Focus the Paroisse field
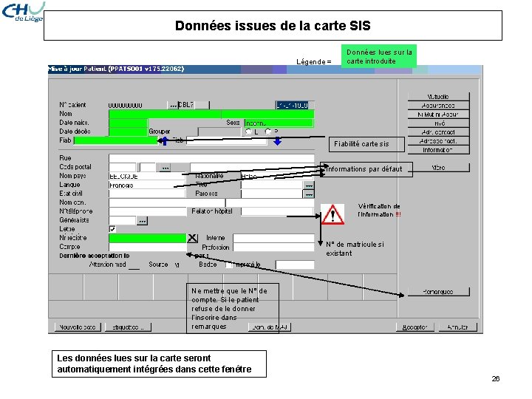This screenshot has width=532, height=399. pyautogui.click(x=272, y=194)
